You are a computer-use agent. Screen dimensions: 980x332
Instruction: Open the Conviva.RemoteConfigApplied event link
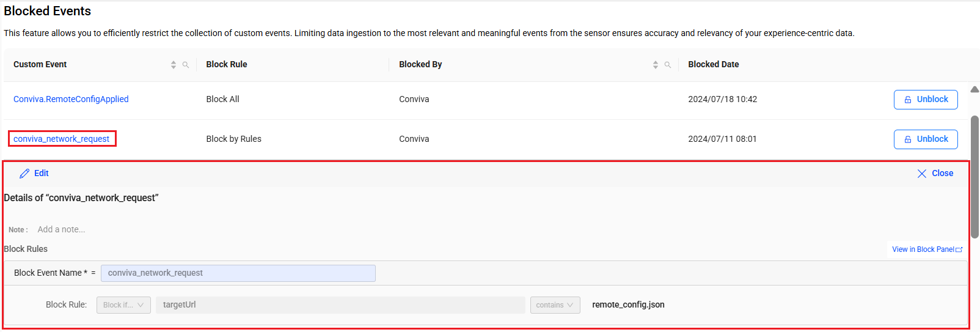click(x=71, y=99)
